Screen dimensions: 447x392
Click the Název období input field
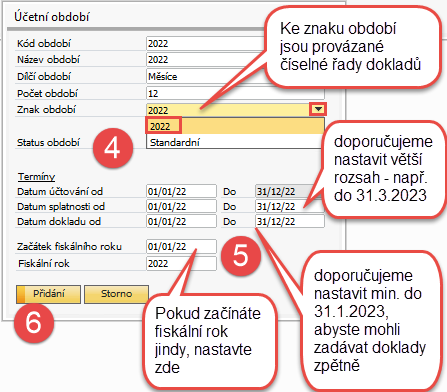pyautogui.click(x=207, y=59)
